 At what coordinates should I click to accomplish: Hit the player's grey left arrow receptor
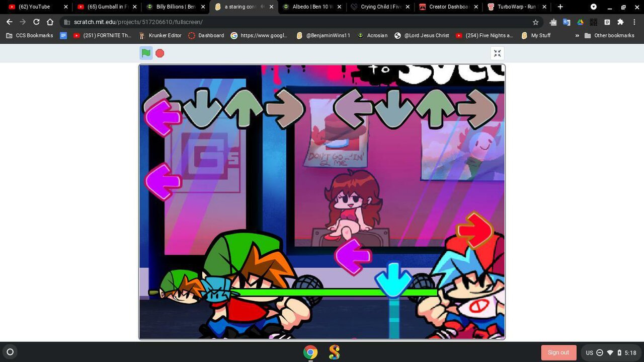353,108
